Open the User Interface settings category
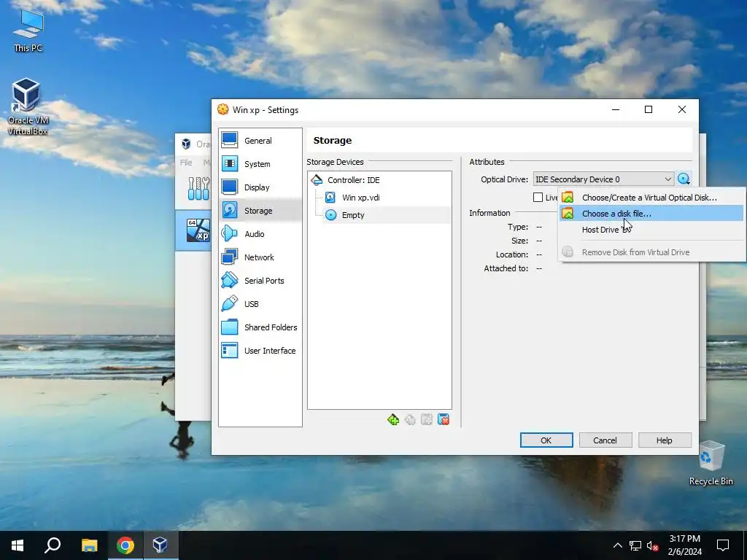This screenshot has width=747, height=560. [260, 351]
